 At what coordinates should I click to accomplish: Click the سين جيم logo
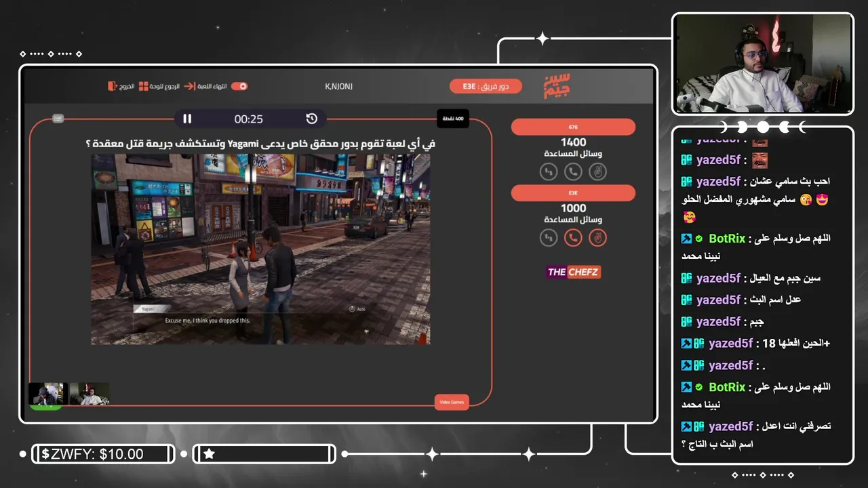coord(557,86)
